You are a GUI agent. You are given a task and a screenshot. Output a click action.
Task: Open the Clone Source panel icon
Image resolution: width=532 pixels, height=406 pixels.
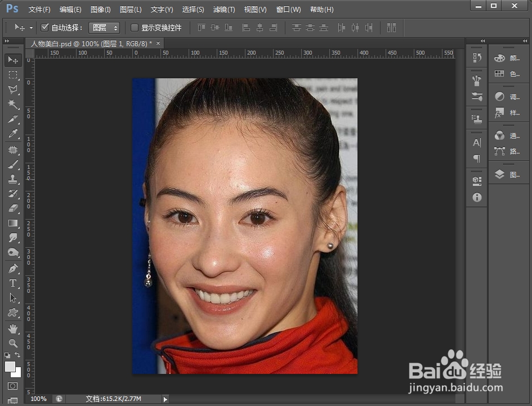pos(477,119)
